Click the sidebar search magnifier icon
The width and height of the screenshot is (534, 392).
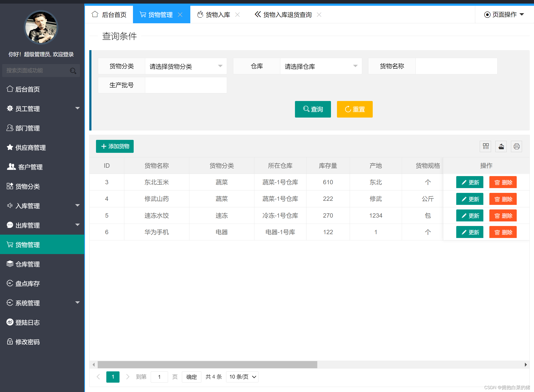click(x=73, y=71)
